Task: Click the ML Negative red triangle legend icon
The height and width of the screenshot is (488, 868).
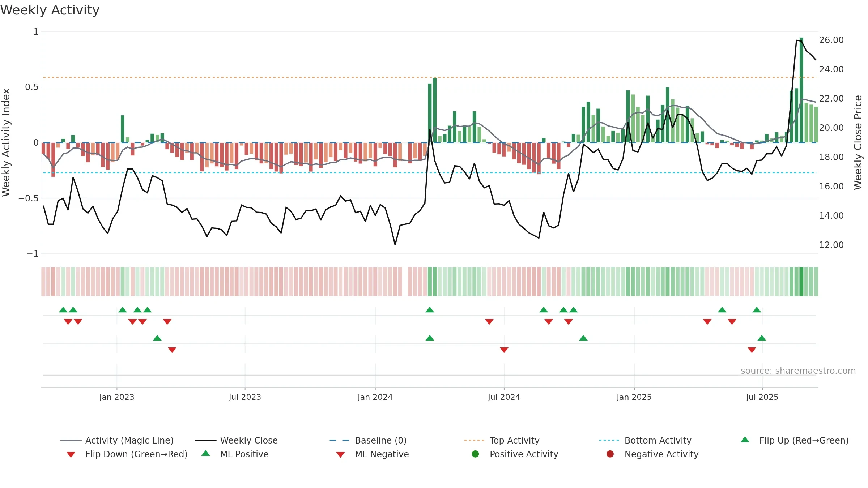Action: 340,454
